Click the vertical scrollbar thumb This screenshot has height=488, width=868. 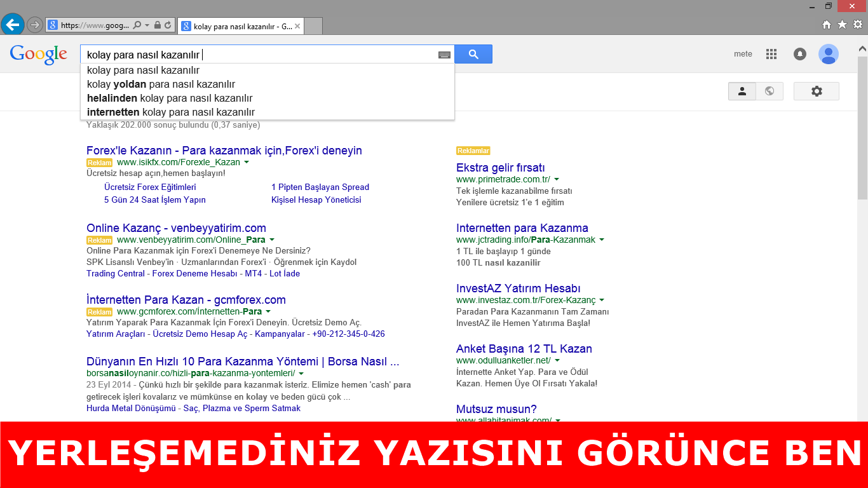point(863,128)
